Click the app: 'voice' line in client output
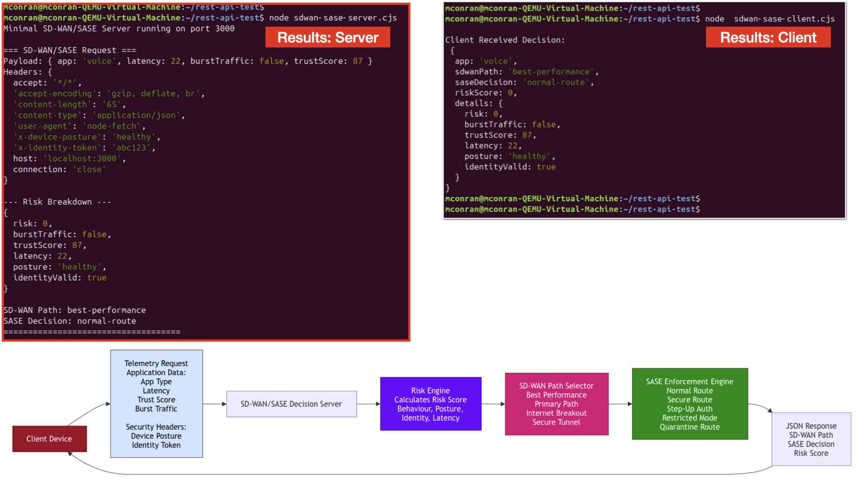 click(x=486, y=61)
